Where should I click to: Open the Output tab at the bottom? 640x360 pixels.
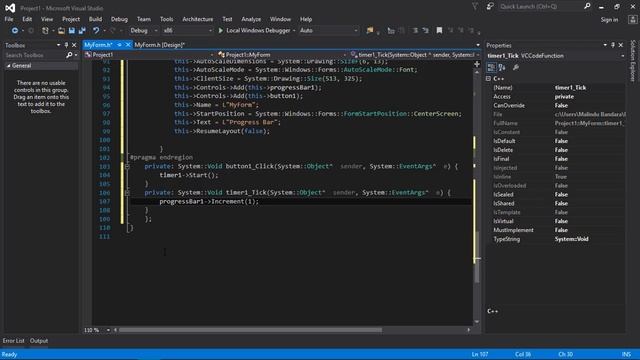point(39,341)
